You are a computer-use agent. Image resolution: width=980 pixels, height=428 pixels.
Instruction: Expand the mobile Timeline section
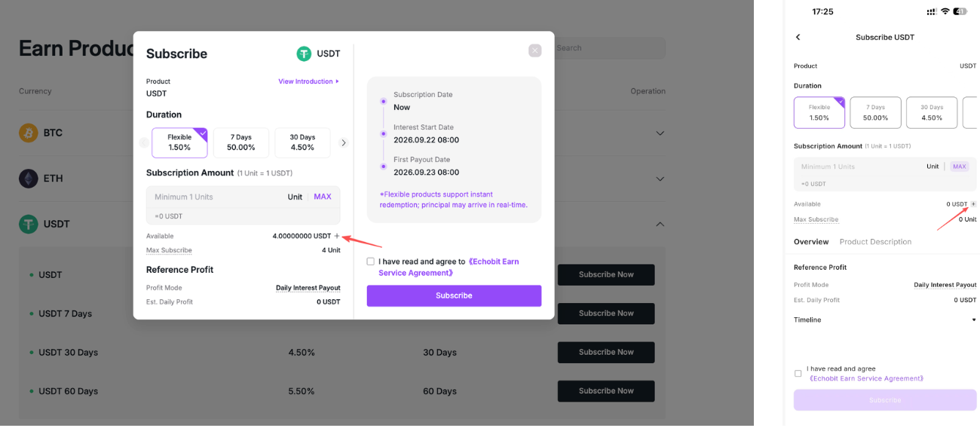coord(973,320)
